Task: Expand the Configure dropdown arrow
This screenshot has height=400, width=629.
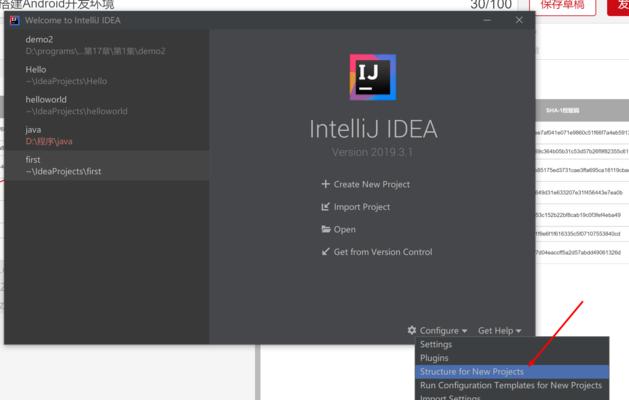Action: pyautogui.click(x=464, y=331)
